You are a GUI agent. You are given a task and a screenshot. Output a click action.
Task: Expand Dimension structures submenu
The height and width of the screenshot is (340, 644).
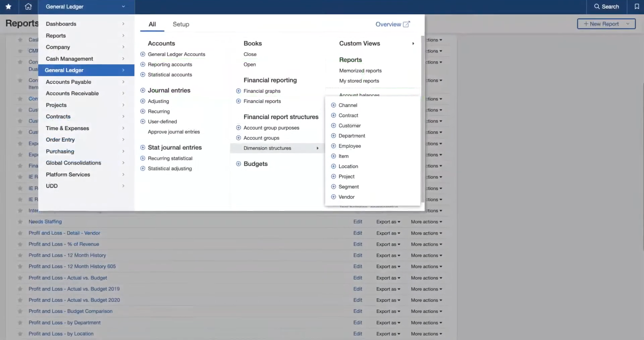pyautogui.click(x=277, y=148)
